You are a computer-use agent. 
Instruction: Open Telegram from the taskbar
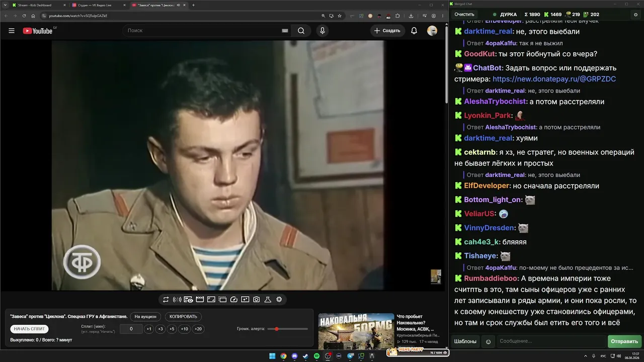[x=350, y=356]
